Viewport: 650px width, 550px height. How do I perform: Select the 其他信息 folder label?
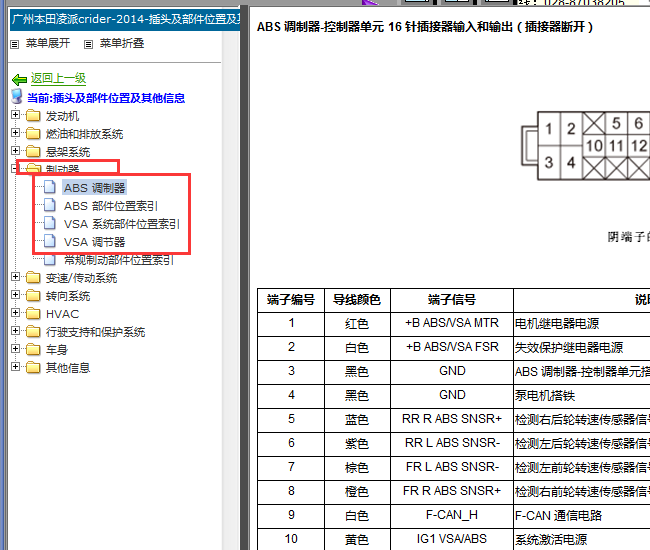pyautogui.click(x=68, y=368)
